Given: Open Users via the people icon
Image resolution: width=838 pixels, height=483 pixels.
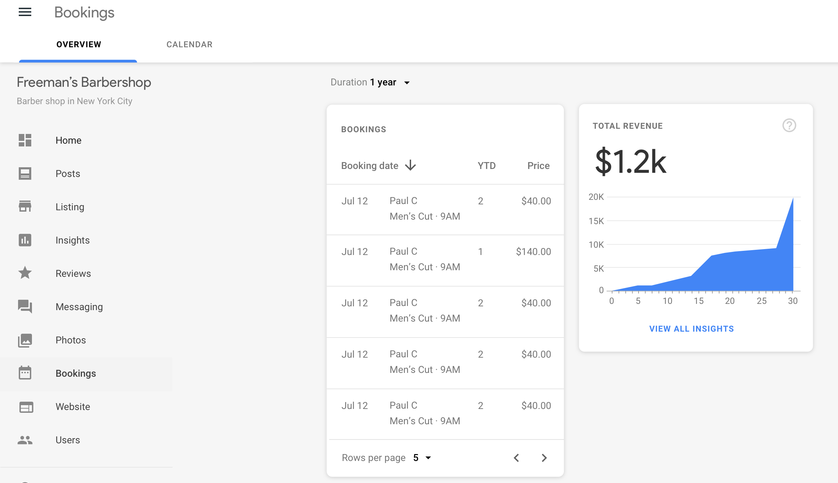Looking at the screenshot, I should click(25, 440).
